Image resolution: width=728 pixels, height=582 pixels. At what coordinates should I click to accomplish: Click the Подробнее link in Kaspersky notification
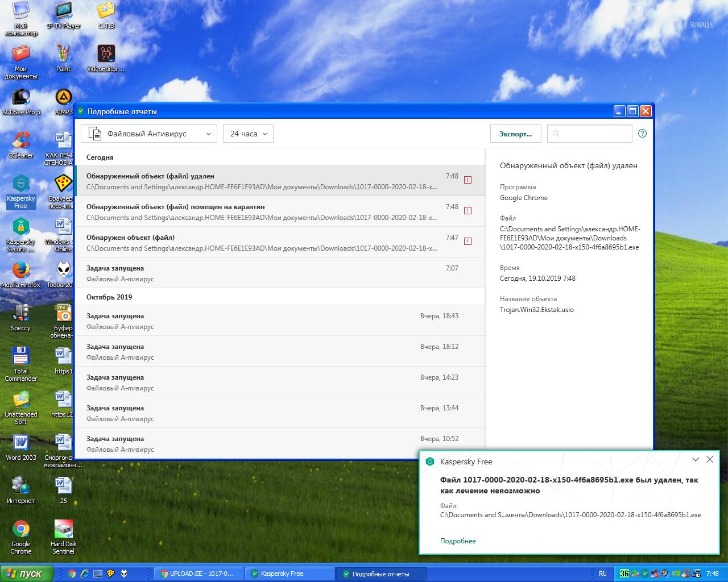458,541
